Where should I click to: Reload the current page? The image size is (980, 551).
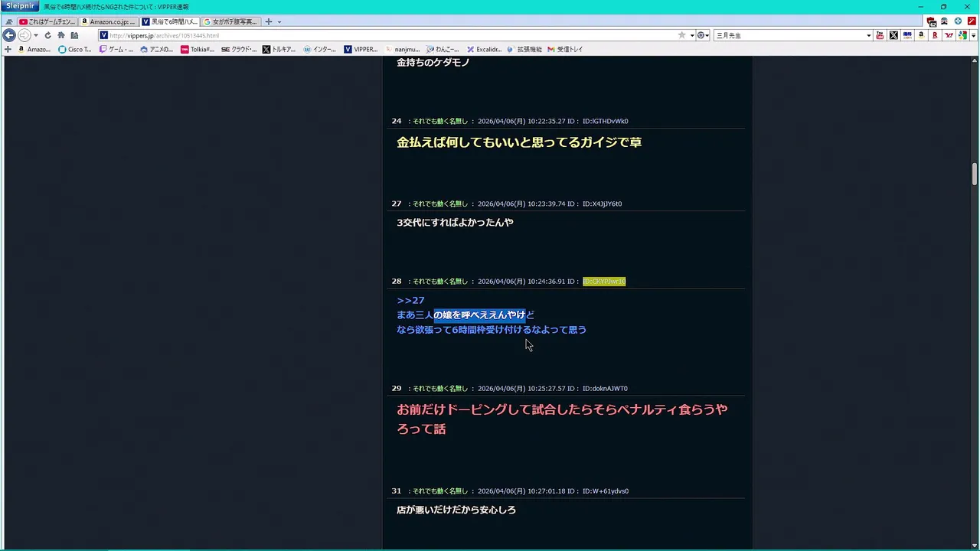(x=48, y=35)
